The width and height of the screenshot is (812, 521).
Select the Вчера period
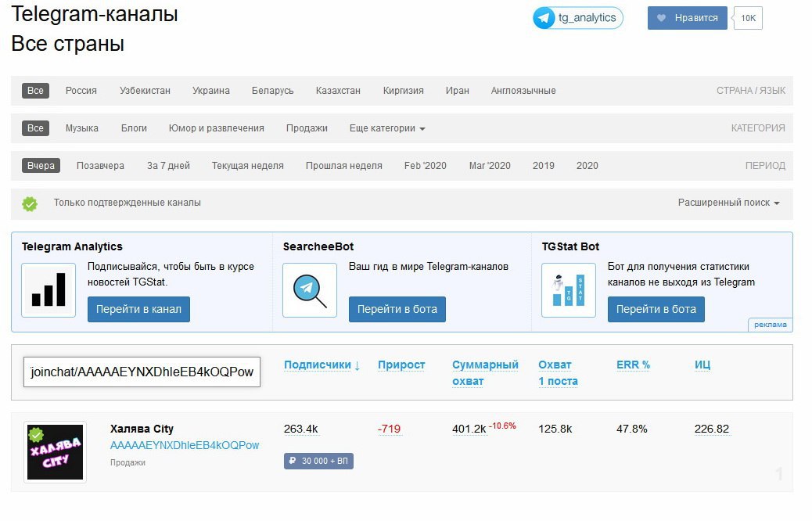pos(41,166)
